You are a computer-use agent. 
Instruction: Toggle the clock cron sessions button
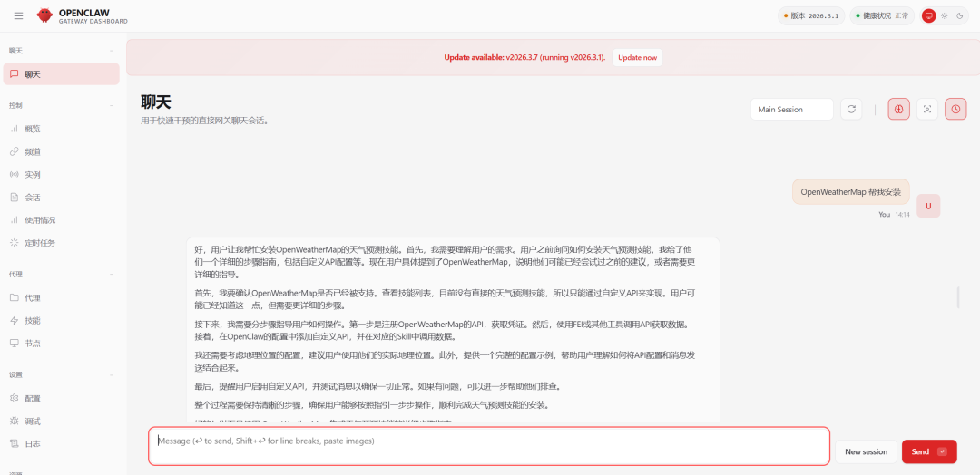click(x=955, y=109)
